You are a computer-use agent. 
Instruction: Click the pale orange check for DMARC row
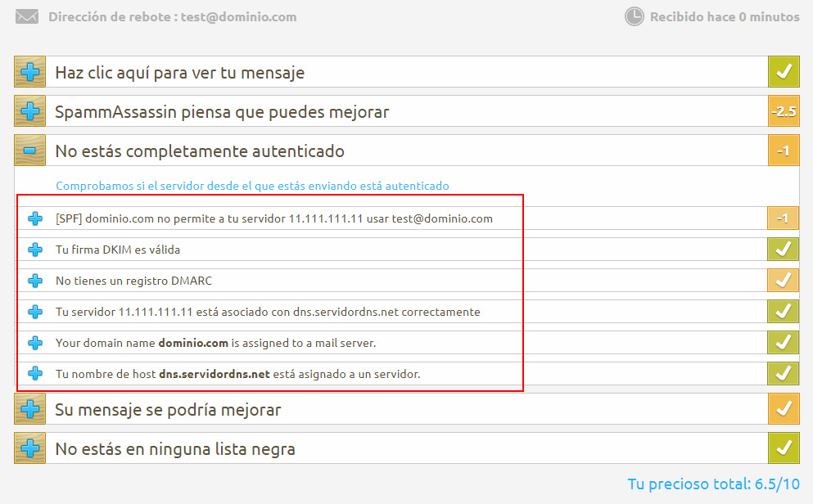tap(783, 281)
